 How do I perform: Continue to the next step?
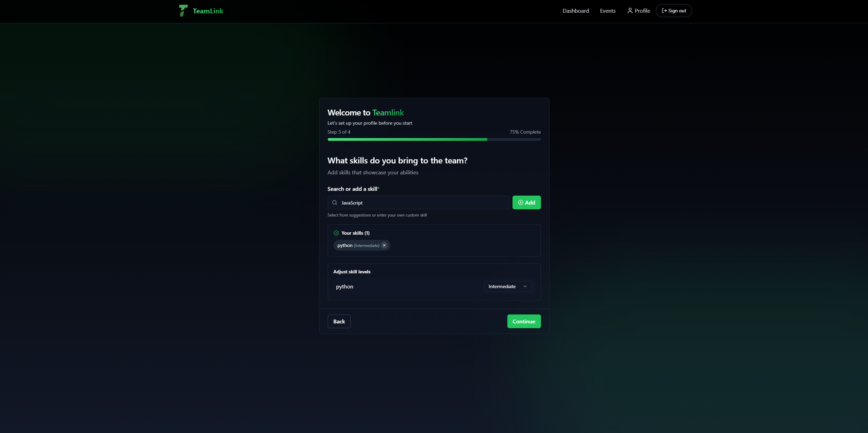point(523,321)
